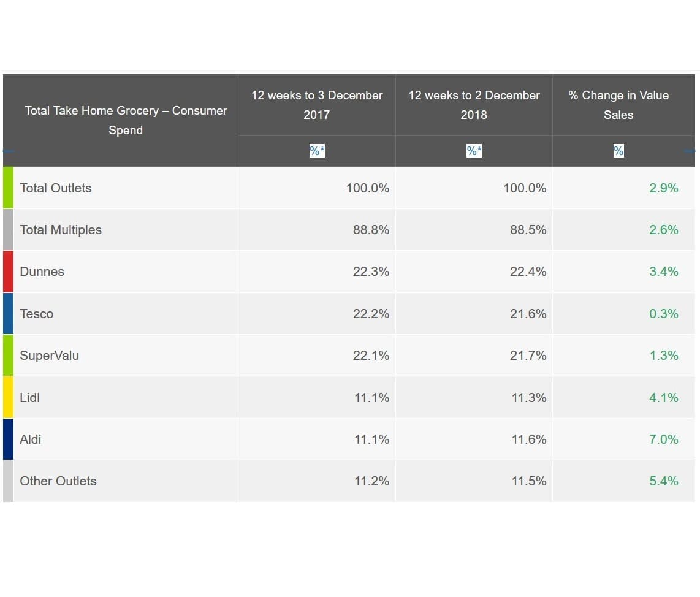700x597 pixels.
Task: Select the '% Change in Value Sales' header
Action: click(x=618, y=105)
